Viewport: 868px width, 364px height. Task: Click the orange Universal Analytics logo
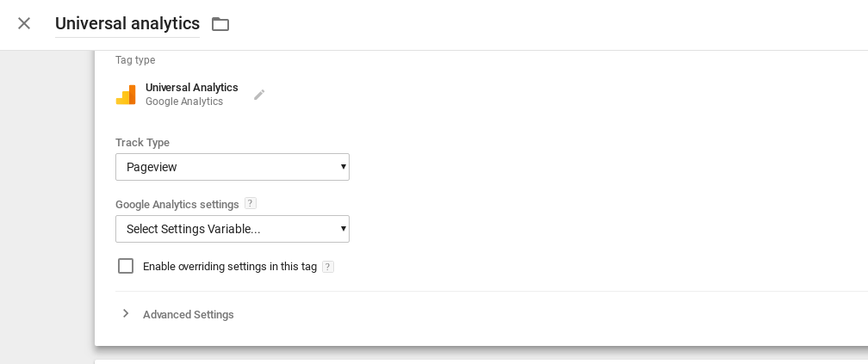(x=126, y=95)
